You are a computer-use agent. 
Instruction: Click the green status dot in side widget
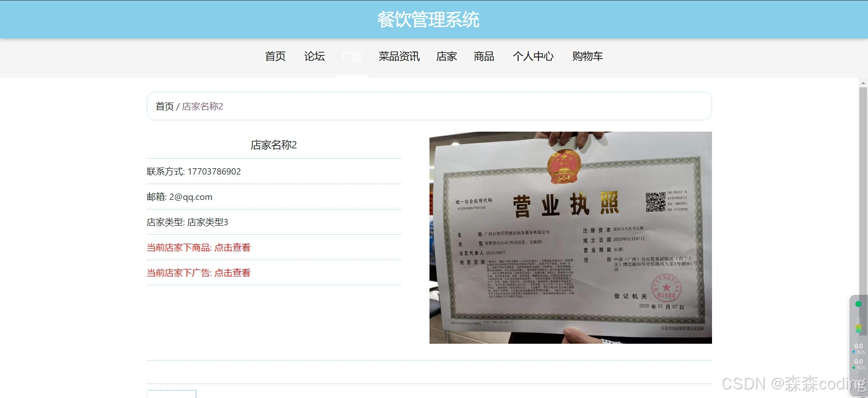tap(858, 304)
